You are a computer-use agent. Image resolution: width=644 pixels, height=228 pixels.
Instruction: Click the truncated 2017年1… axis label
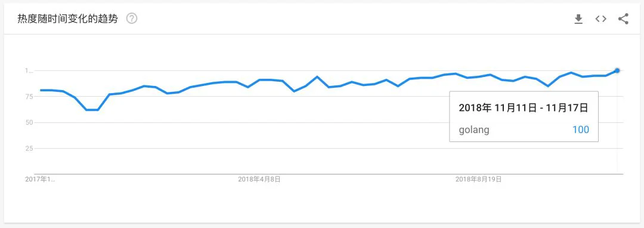click(x=40, y=179)
